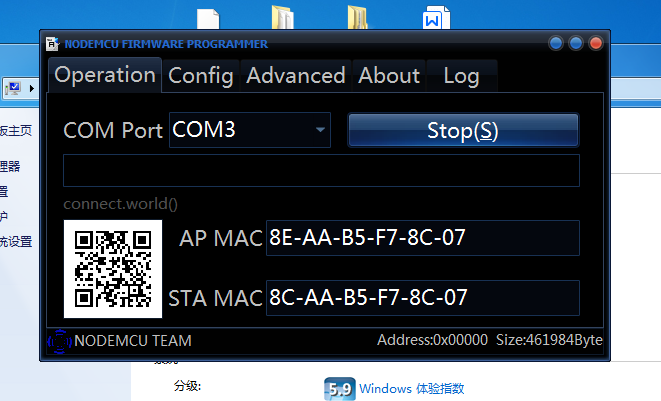Click the computer icon in the address bar

point(13,89)
